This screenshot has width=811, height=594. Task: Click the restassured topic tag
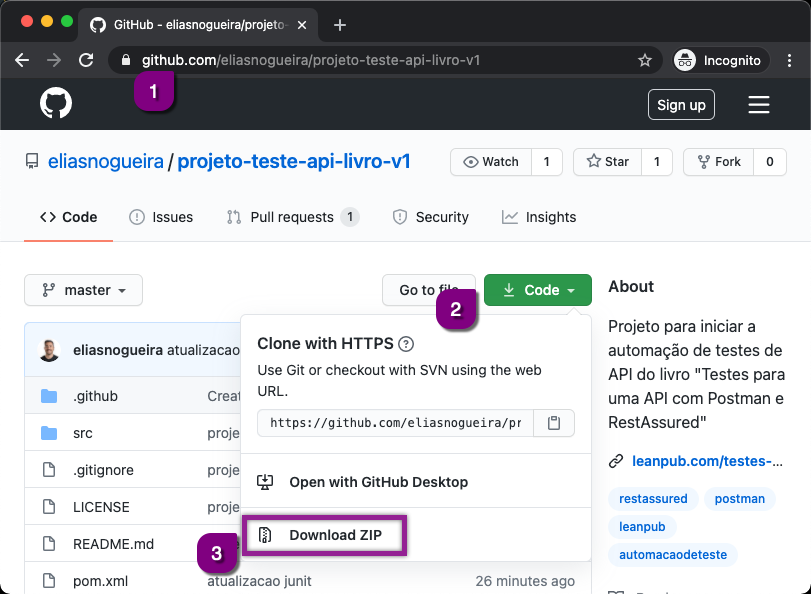pyautogui.click(x=653, y=499)
